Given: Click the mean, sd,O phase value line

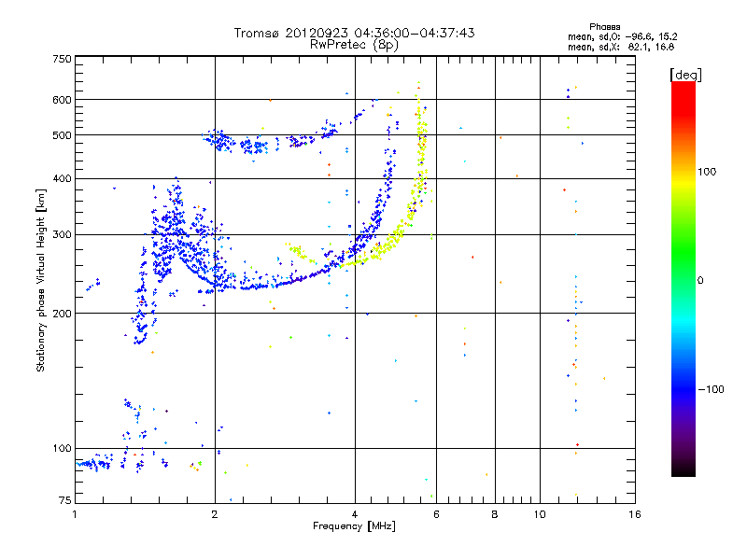Looking at the screenshot, I should pos(623,36).
